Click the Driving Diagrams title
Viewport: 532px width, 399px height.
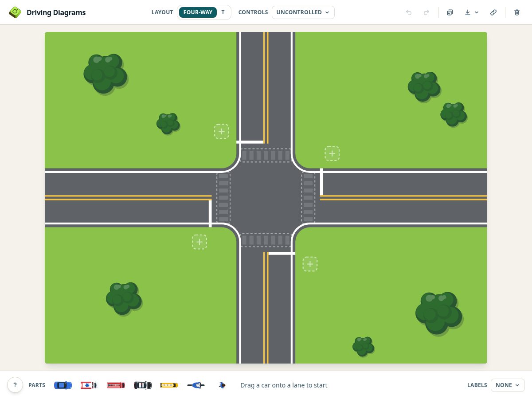click(56, 12)
